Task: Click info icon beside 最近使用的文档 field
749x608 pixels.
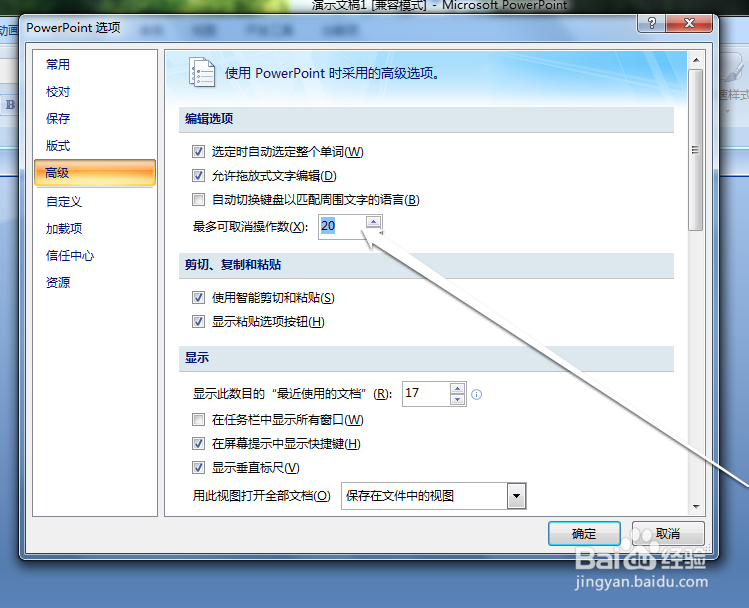Action: [476, 395]
